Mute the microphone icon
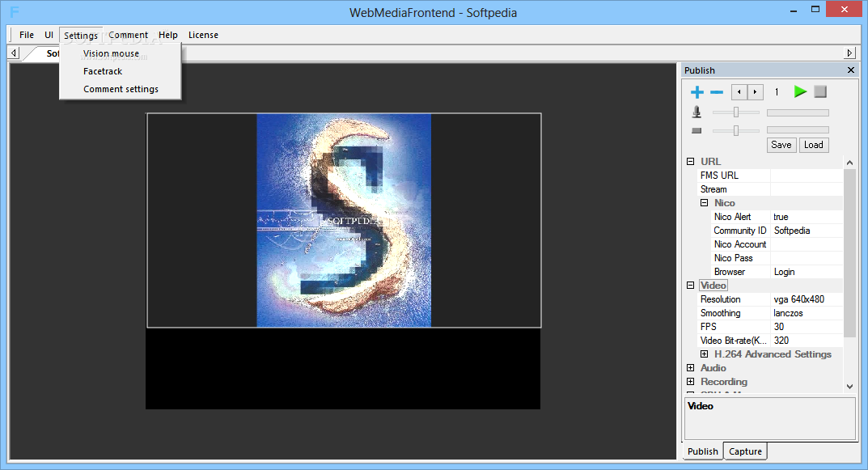The height and width of the screenshot is (470, 868). pyautogui.click(x=697, y=112)
